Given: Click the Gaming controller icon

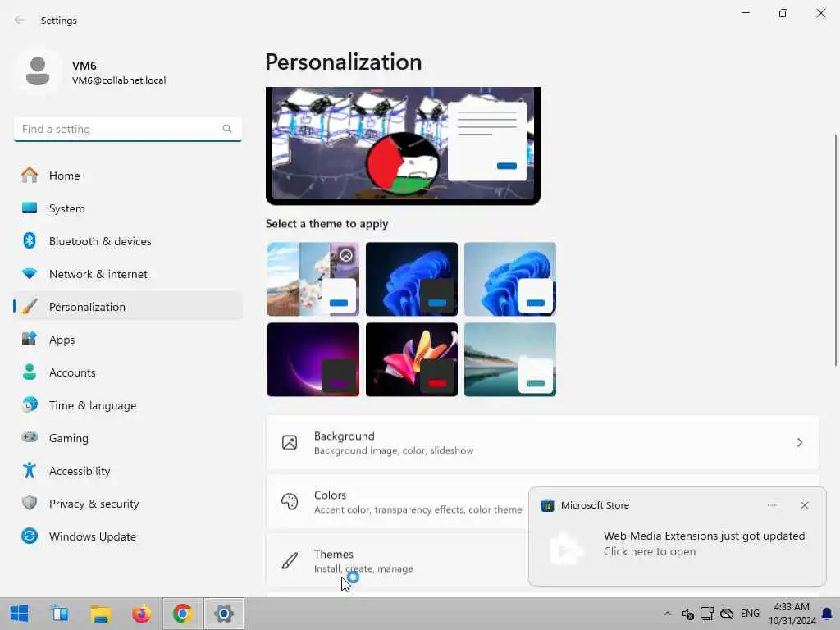Looking at the screenshot, I should [x=30, y=437].
